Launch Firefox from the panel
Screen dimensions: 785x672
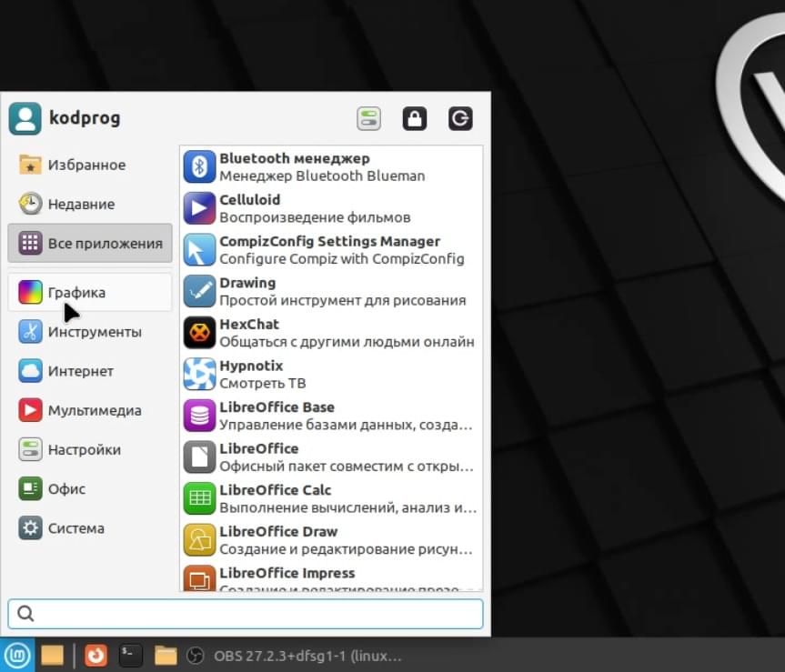(x=96, y=656)
